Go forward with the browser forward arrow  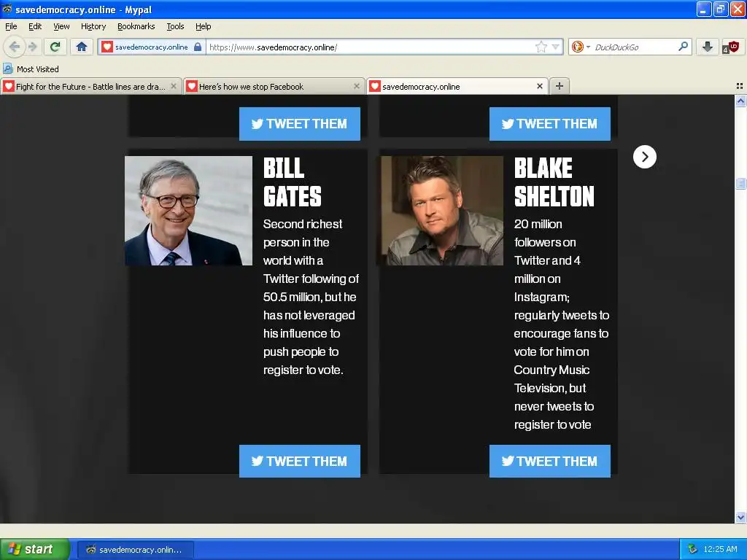pos(32,47)
